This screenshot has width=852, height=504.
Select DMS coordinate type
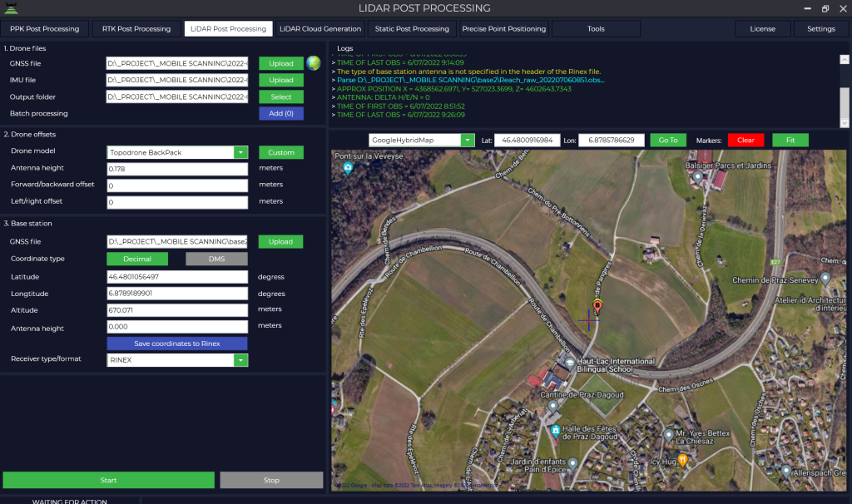point(216,259)
